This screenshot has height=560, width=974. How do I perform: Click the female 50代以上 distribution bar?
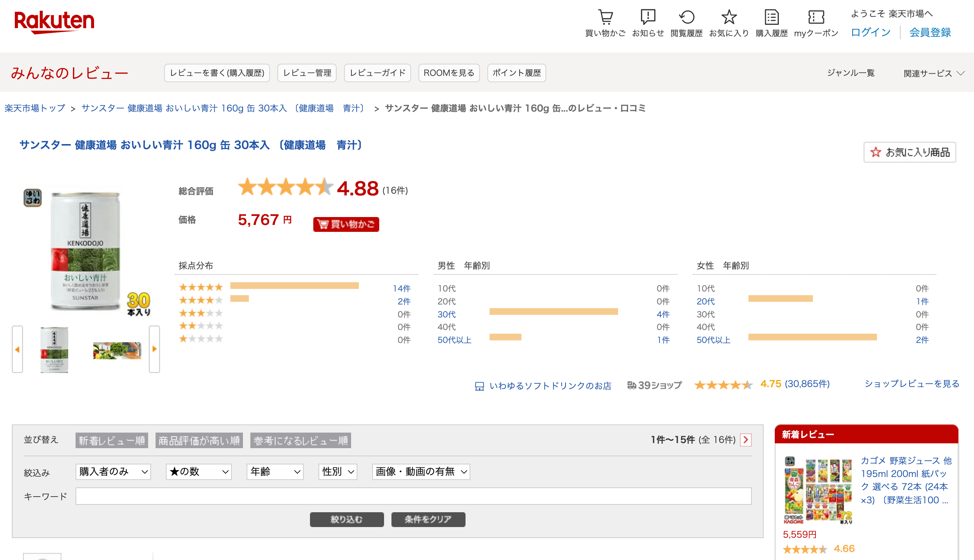813,337
